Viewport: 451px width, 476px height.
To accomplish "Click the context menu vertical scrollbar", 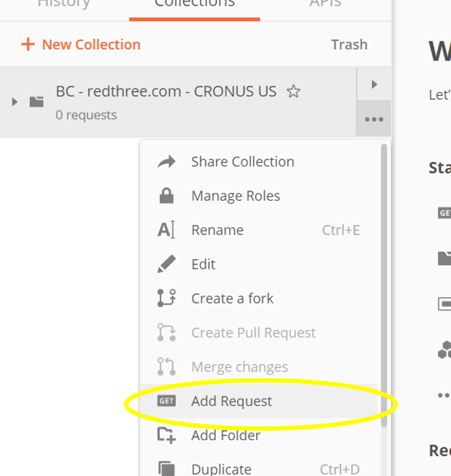I will coord(384,285).
